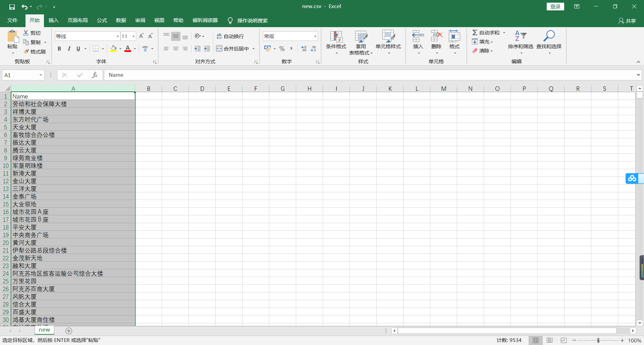
Task: Open the File (文件) tab
Action: click(12, 20)
